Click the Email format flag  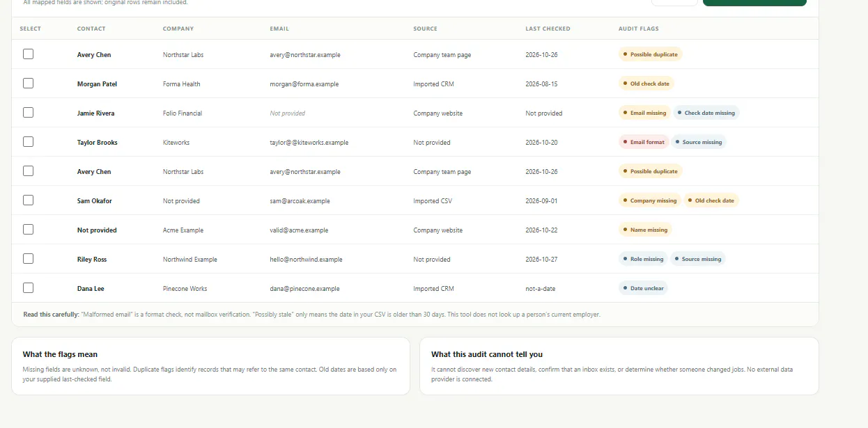point(644,142)
